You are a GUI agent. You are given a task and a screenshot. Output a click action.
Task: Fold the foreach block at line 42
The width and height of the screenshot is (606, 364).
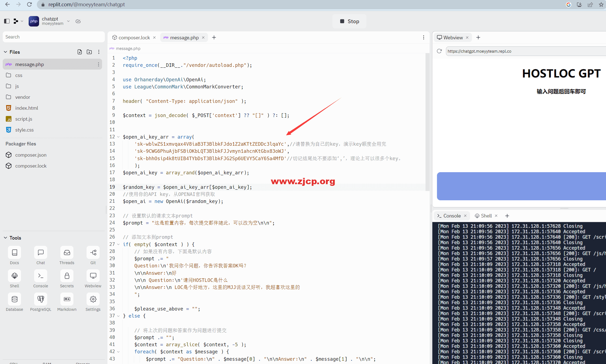pyautogui.click(x=118, y=351)
